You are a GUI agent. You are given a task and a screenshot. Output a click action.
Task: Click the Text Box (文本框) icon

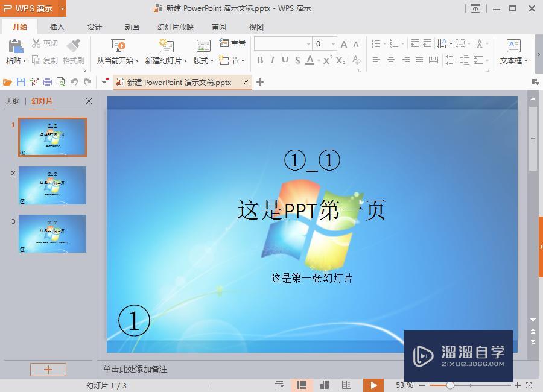click(x=513, y=46)
